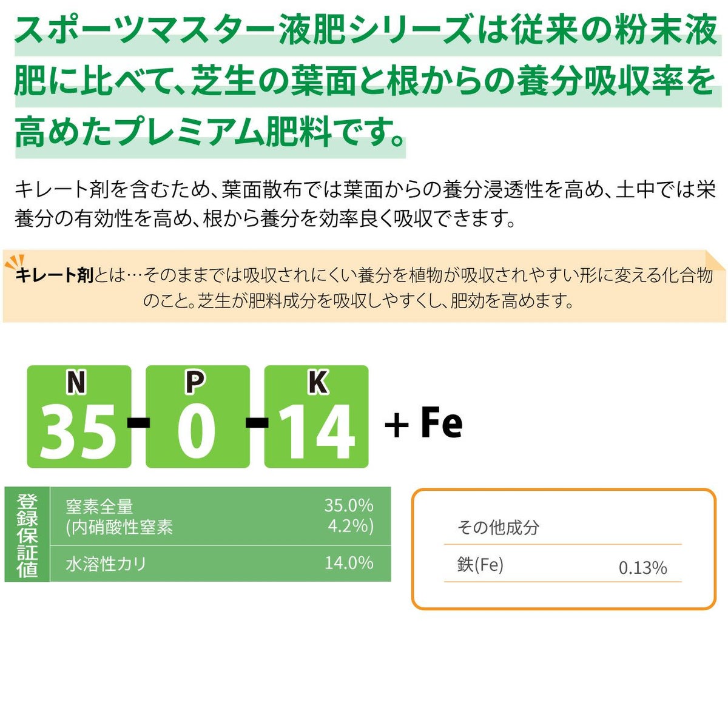Select the 水溶性カリ row label
The height and width of the screenshot is (728, 728).
(106, 564)
